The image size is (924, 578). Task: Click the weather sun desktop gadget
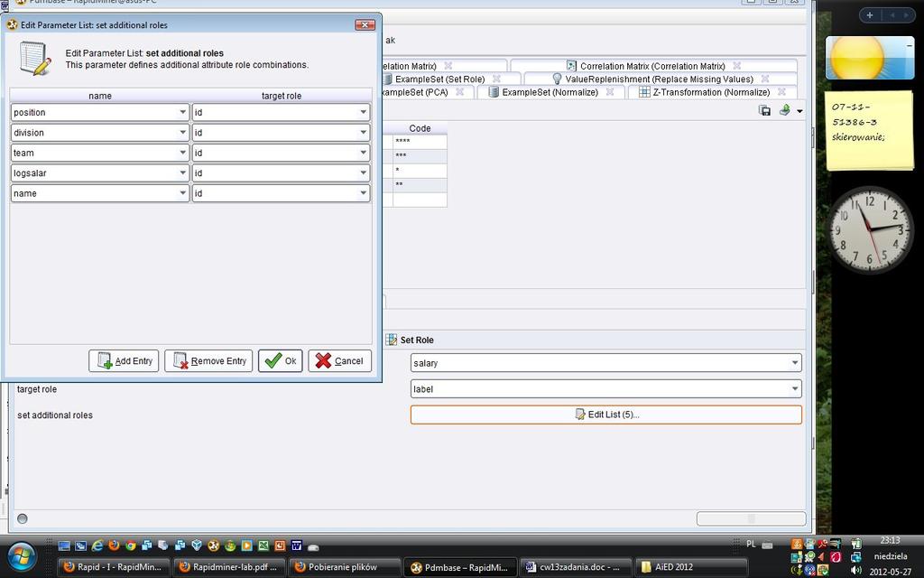(869, 57)
